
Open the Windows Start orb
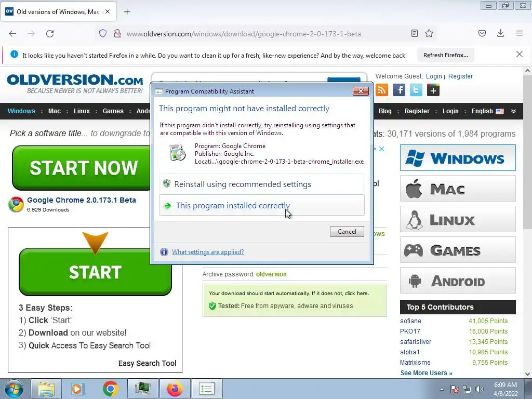[x=14, y=389]
